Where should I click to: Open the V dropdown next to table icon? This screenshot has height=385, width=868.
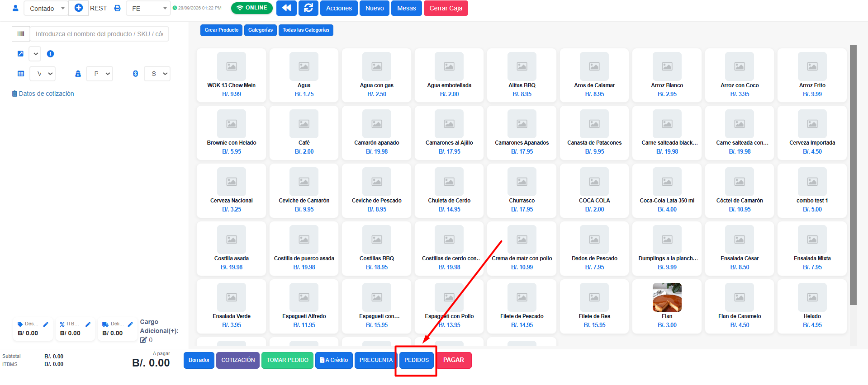[43, 74]
